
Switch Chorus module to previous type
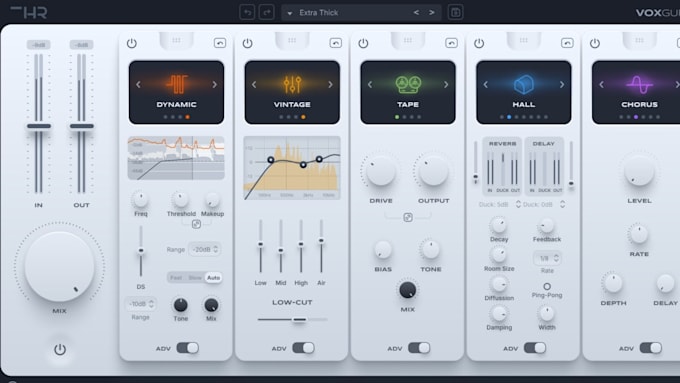click(x=602, y=85)
